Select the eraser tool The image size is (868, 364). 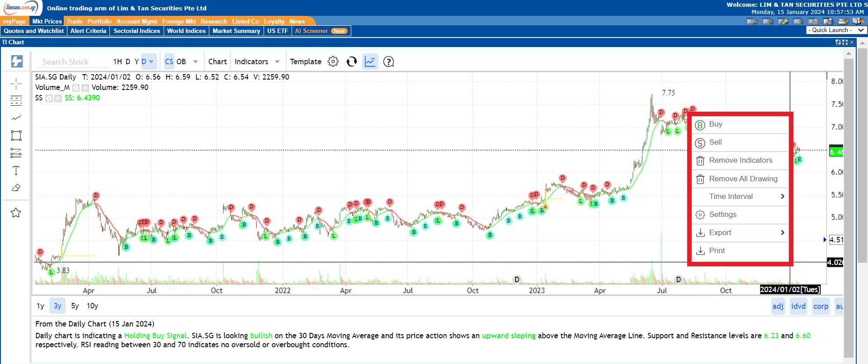[16, 188]
